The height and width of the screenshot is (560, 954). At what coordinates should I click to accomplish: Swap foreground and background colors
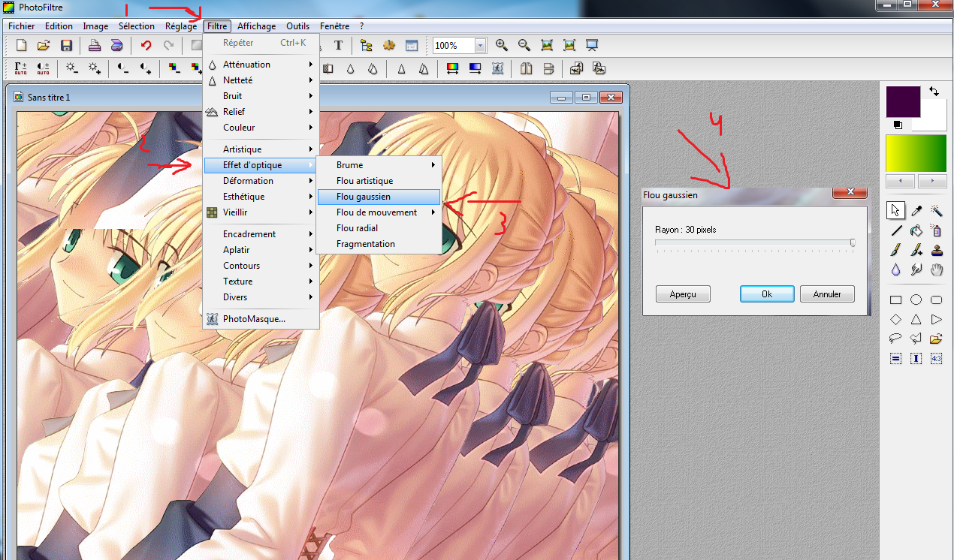tap(934, 91)
